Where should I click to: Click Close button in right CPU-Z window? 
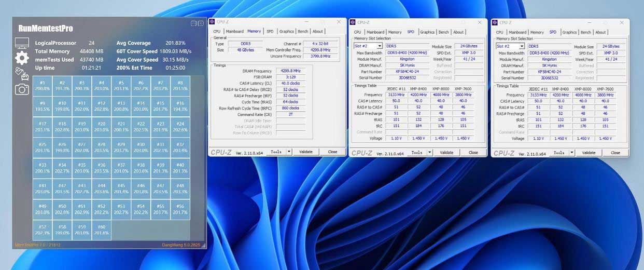615,153
